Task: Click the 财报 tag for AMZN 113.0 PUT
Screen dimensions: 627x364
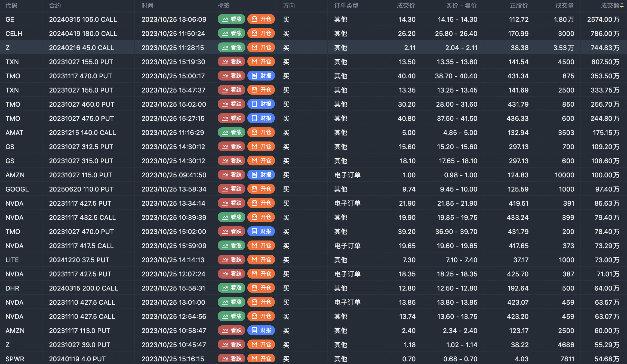Action: 261,331
